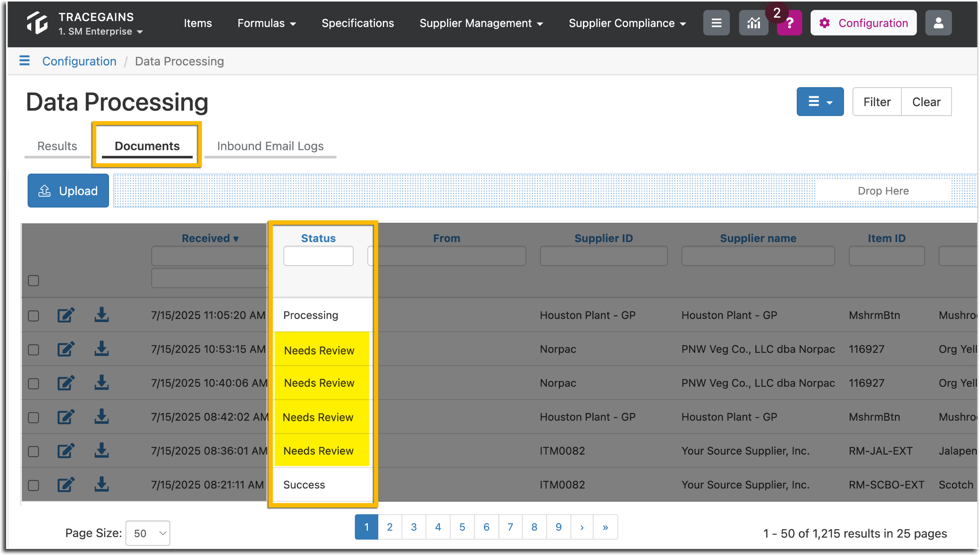Download the 7/15/2025 10:53:15 AM document
Screen dimensions: 980x555
(x=101, y=349)
